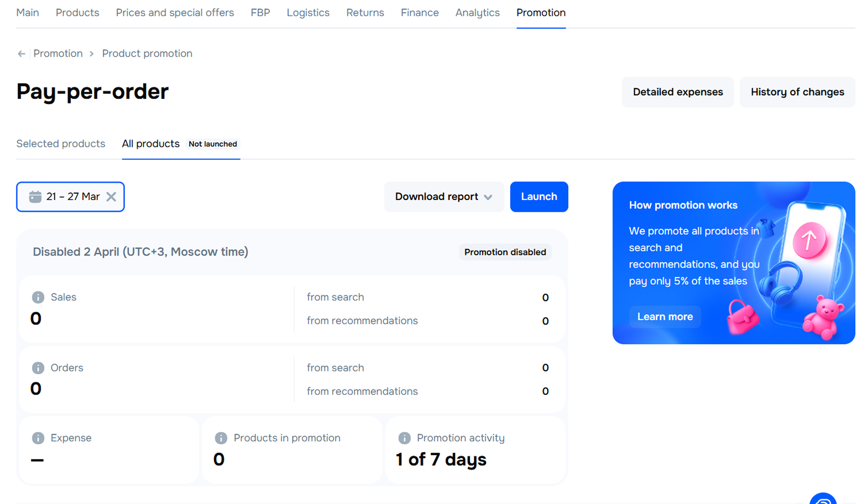Open Detailed expenses
This screenshot has width=864, height=504.
(678, 92)
